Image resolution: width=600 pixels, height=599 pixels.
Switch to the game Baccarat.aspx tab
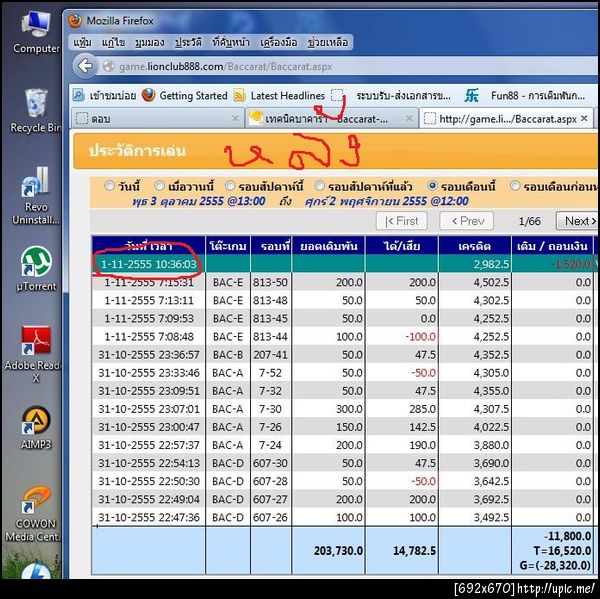pos(506,119)
